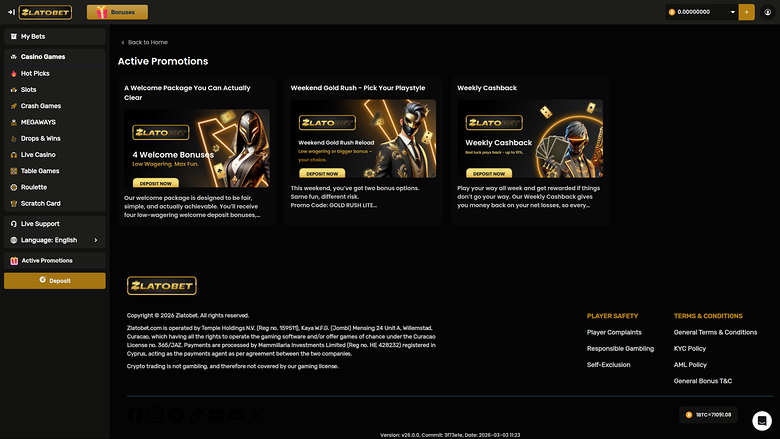
Task: Open KYC Policy link
Action: click(x=689, y=349)
